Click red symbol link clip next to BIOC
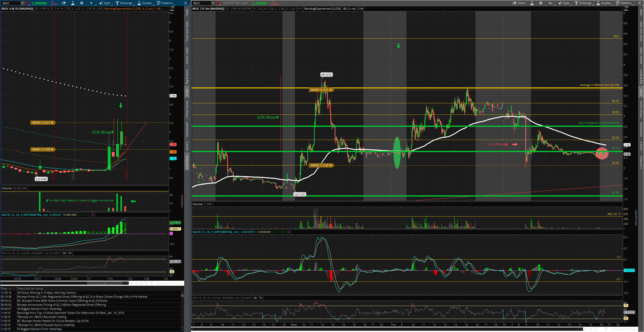The width and height of the screenshot is (644, 332). pos(27,3)
